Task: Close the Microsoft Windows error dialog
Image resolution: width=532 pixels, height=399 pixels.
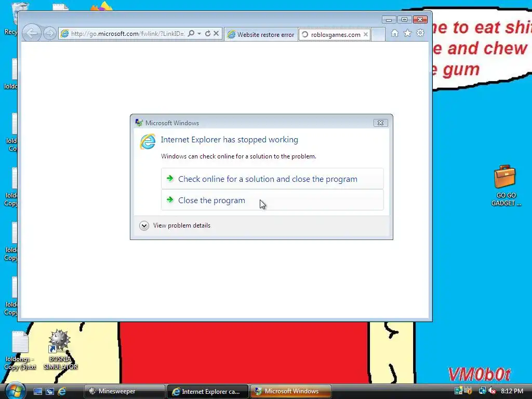Action: [380, 123]
